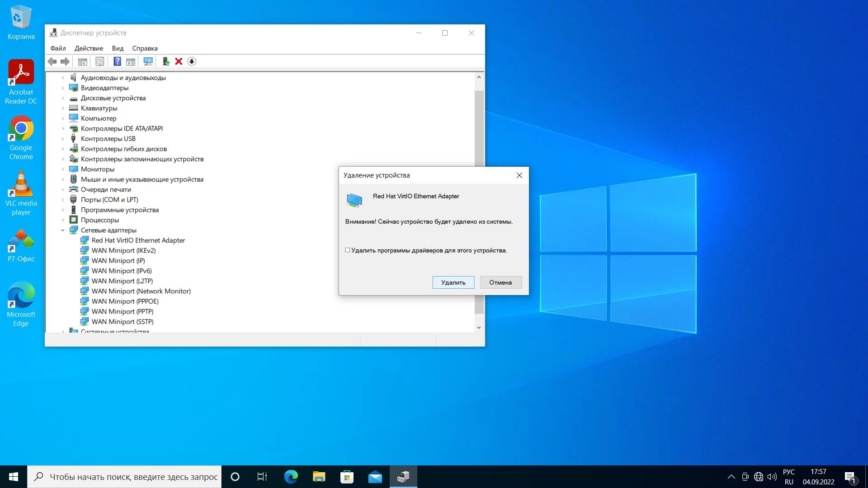Click the red X uninstall device toolbar icon
The height and width of the screenshot is (488, 868).
pos(179,61)
